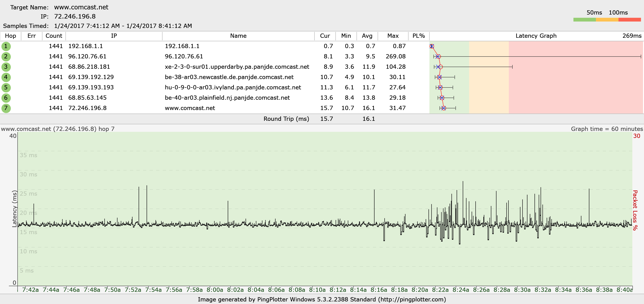Click the 269ms latency graph scale label
The image size is (644, 304).
point(632,36)
